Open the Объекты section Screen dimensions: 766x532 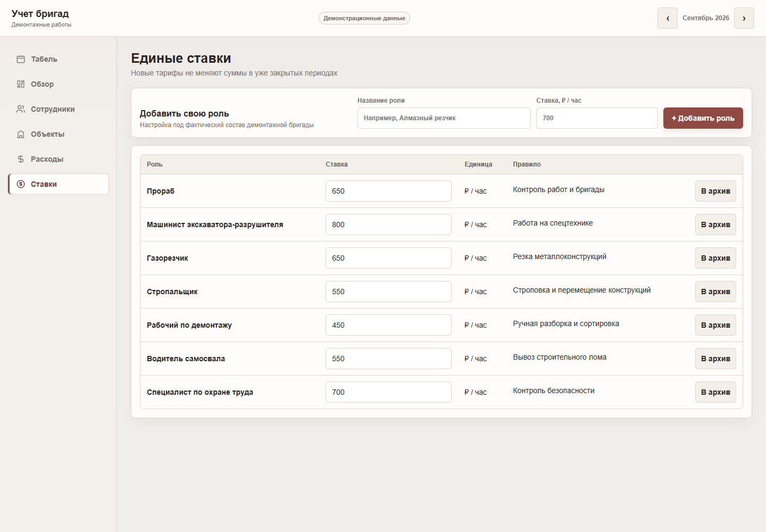59,134
